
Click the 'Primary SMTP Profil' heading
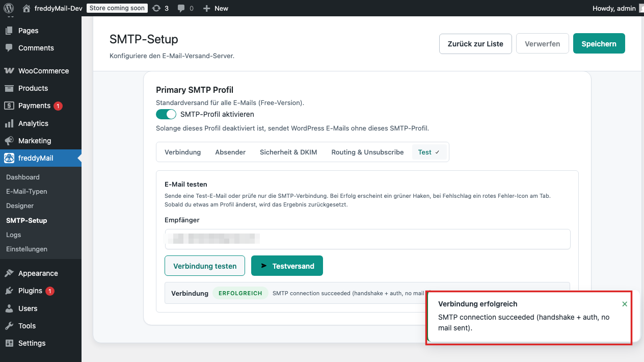tap(195, 90)
